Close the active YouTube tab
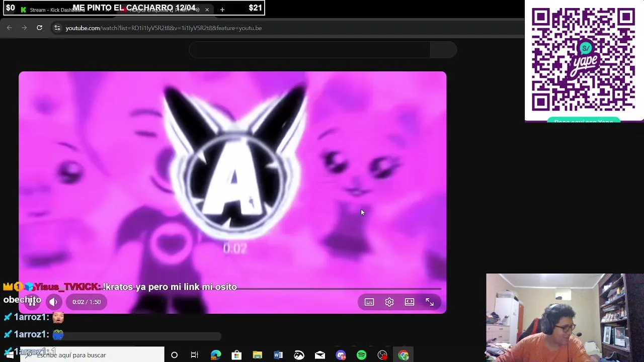Screen dimensions: 644x362 pos(207,10)
